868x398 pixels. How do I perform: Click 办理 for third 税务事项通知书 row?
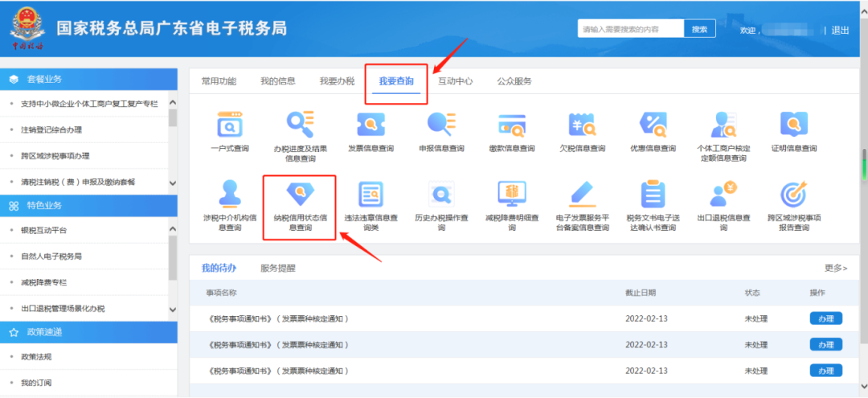[826, 371]
